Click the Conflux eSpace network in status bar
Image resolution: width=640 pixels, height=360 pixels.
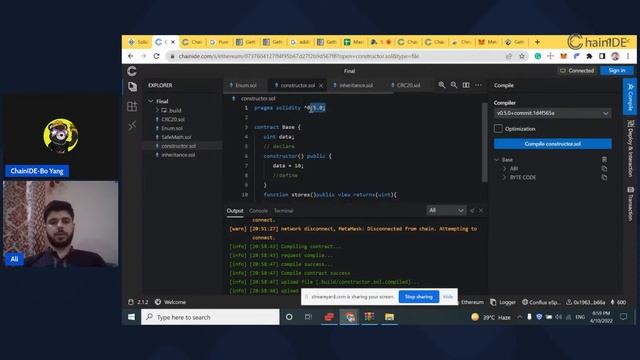point(541,302)
